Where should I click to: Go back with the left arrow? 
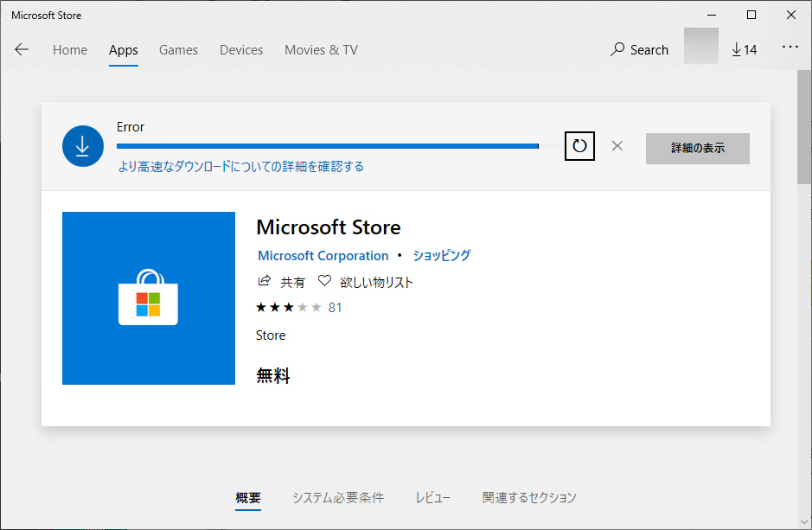pyautogui.click(x=22, y=49)
